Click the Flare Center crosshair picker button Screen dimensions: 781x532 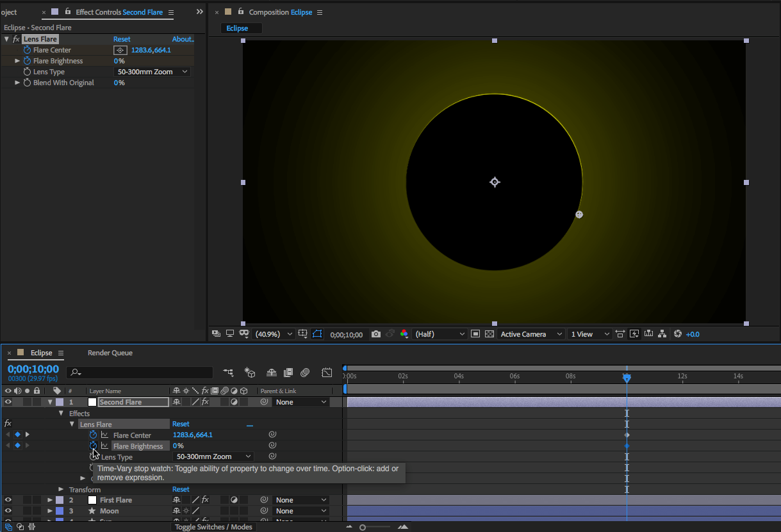click(120, 50)
